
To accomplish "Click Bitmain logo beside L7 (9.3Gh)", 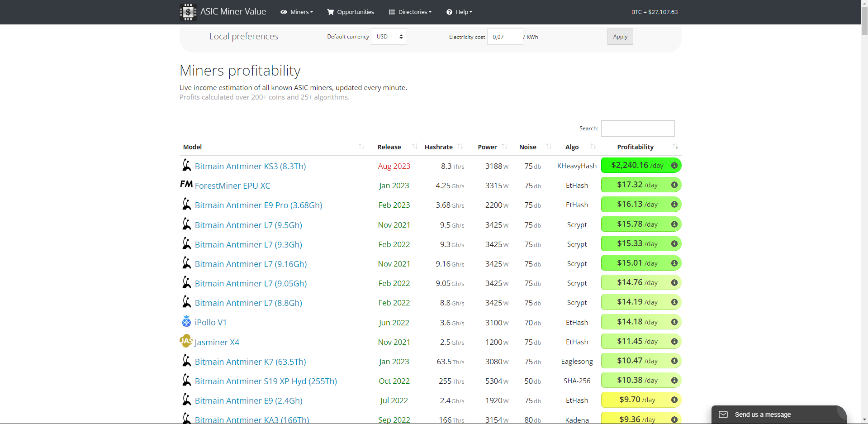I will (186, 243).
